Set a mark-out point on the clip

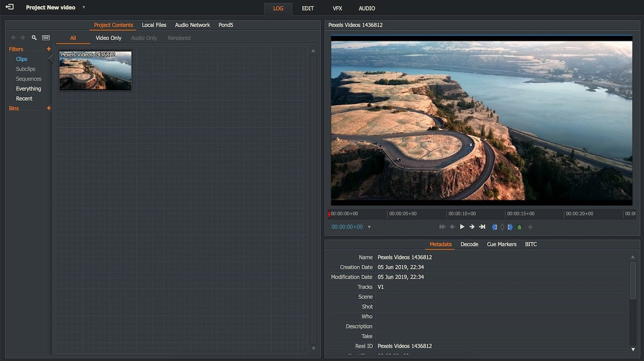click(510, 227)
